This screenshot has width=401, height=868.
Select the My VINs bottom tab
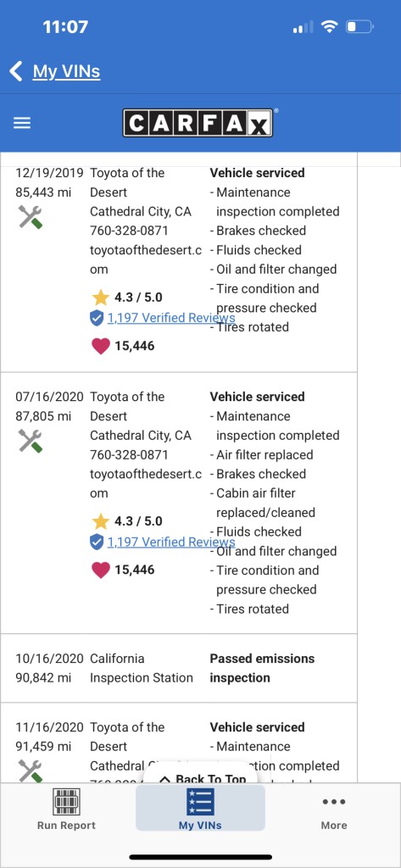pyautogui.click(x=200, y=808)
